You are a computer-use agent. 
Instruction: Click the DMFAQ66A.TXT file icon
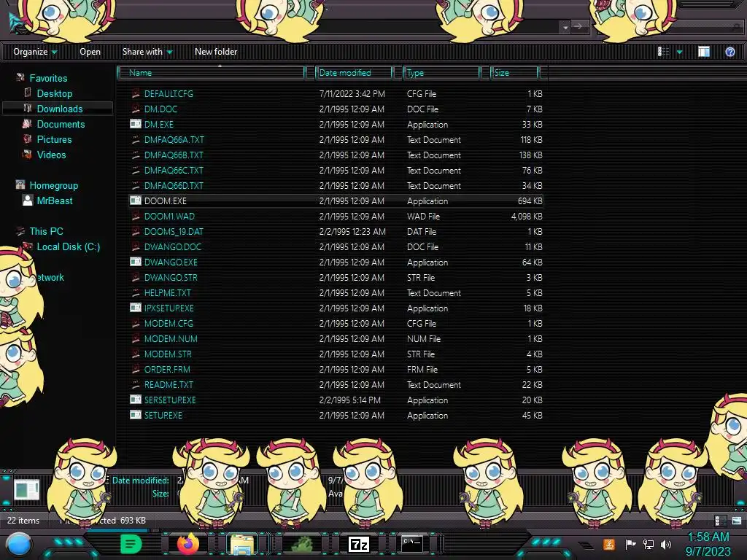135,139
